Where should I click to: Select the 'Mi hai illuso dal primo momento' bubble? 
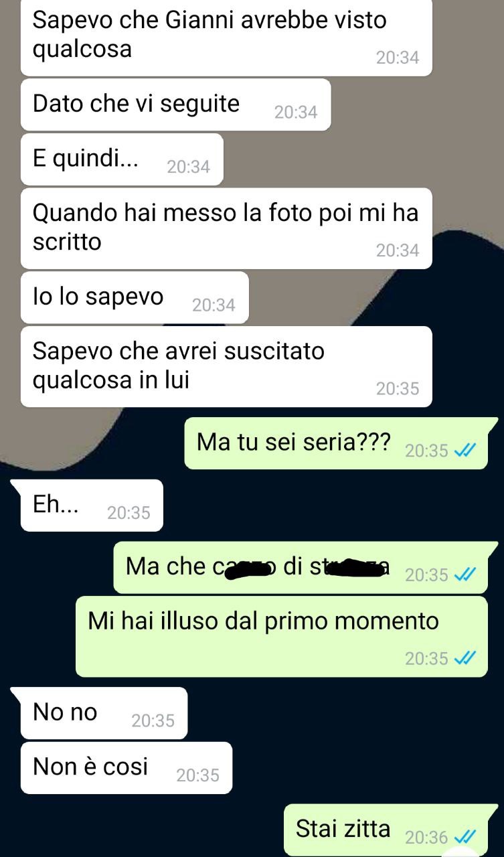pyautogui.click(x=282, y=637)
